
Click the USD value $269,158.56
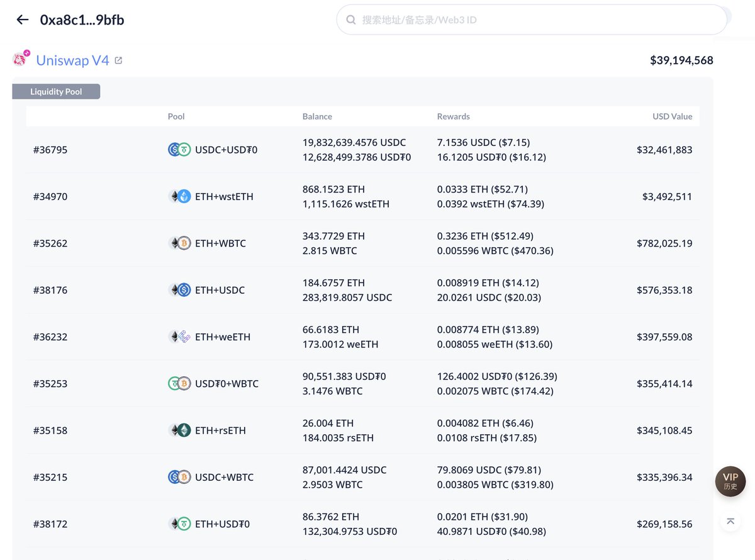click(664, 524)
